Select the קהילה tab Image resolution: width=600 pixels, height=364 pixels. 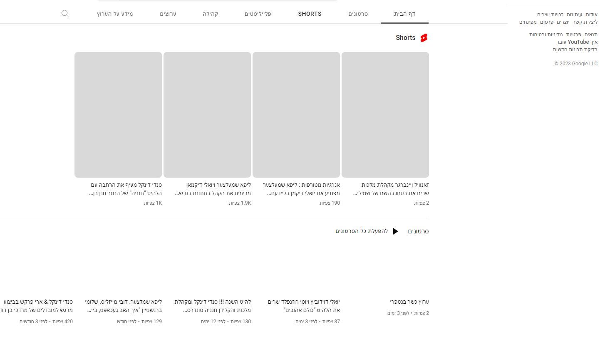tap(211, 14)
